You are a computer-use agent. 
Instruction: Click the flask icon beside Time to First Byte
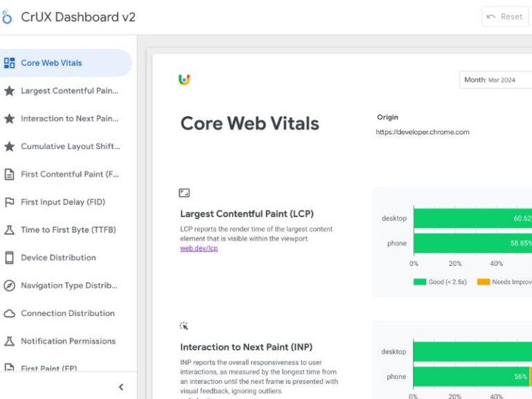point(10,230)
